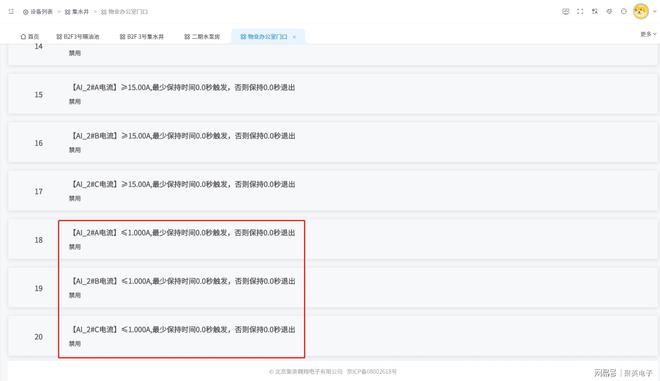
Task: Click row number 20
Action: (39, 337)
